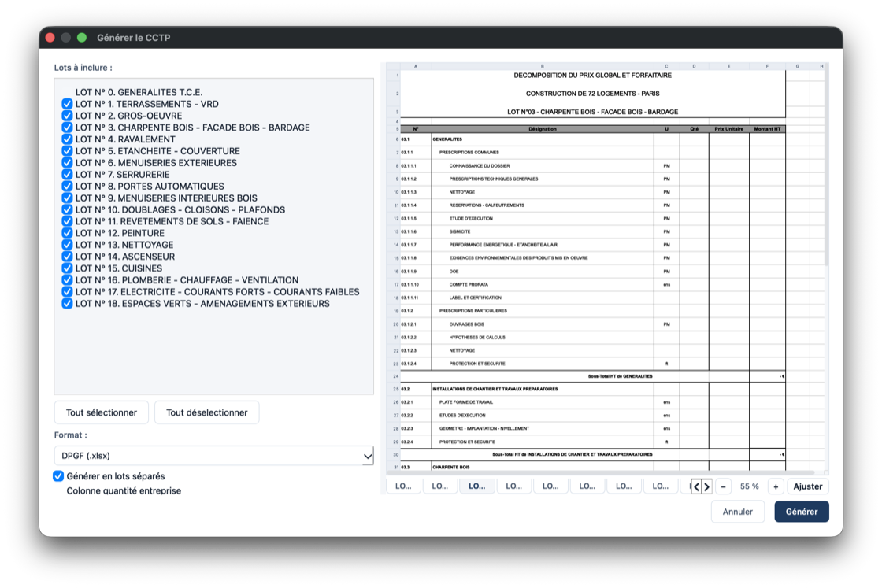Click the Générer button
This screenshot has height=588, width=882.
[x=802, y=512]
